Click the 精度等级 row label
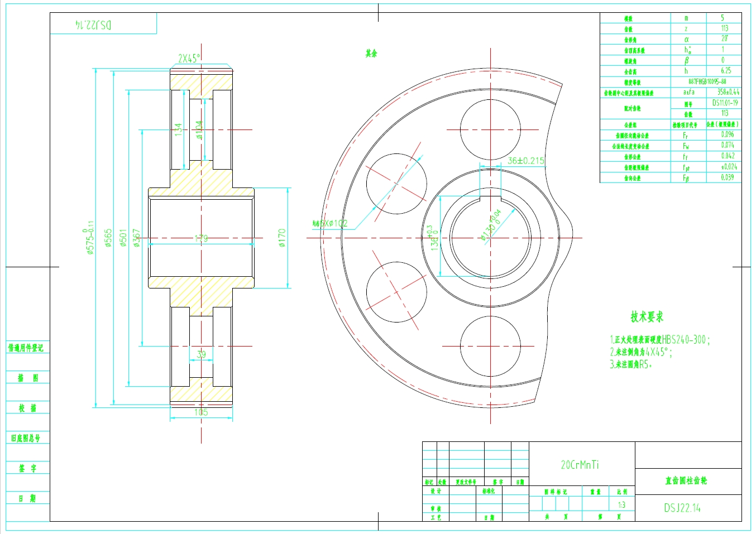 coord(632,82)
